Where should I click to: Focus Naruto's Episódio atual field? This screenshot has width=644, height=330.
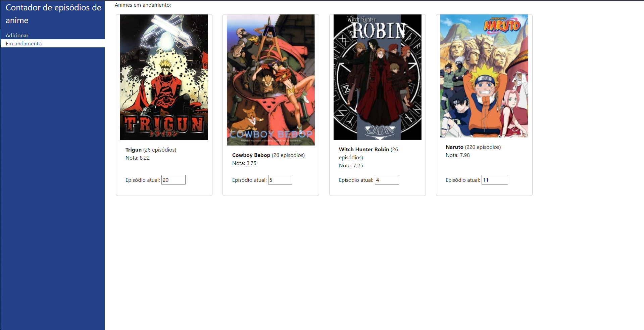click(495, 180)
